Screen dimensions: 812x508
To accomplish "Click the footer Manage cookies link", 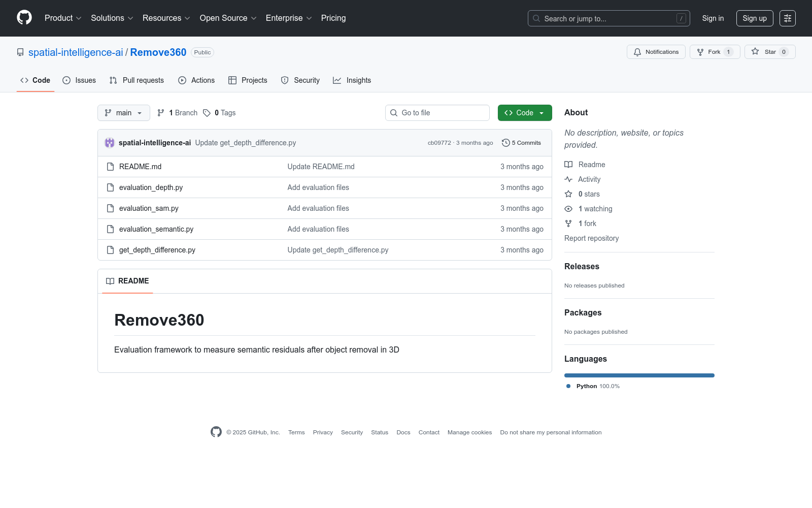I will point(469,432).
